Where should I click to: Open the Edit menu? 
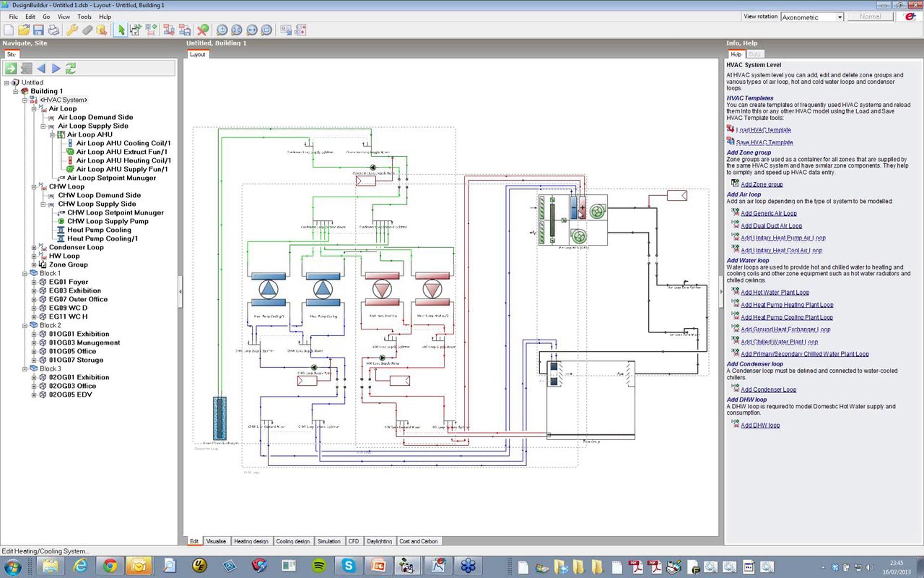tap(30, 17)
